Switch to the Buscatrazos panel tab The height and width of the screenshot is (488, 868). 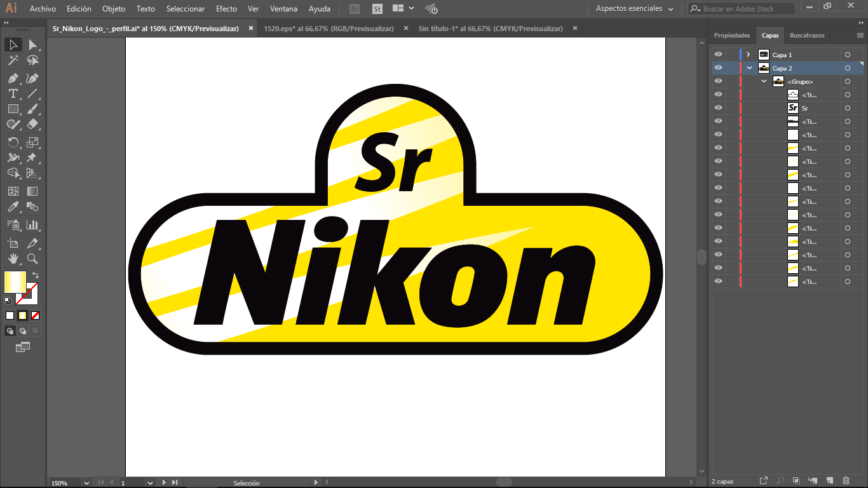[807, 36]
